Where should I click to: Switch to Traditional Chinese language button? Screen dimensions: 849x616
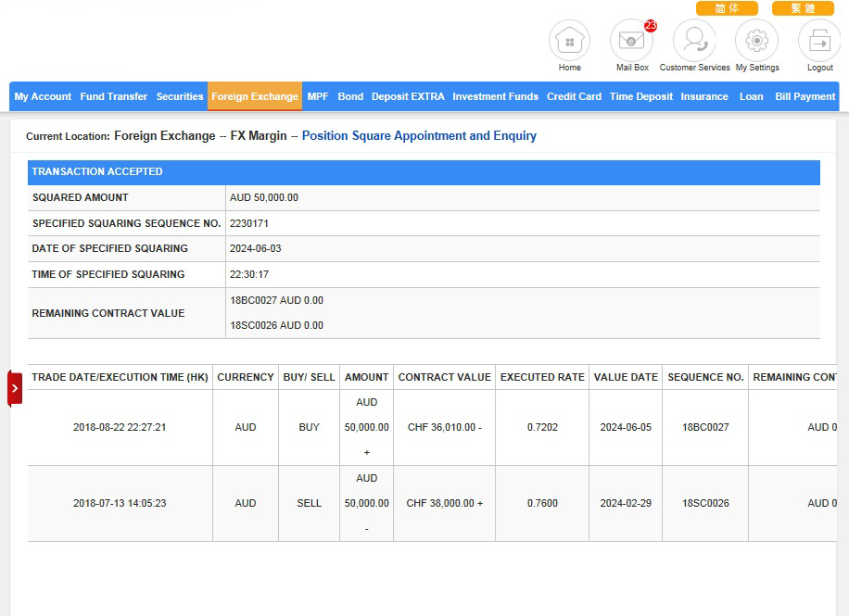coord(802,8)
